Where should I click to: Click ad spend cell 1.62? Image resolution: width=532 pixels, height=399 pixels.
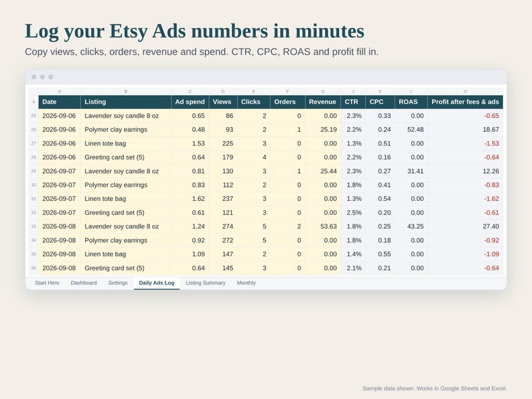pyautogui.click(x=190, y=199)
